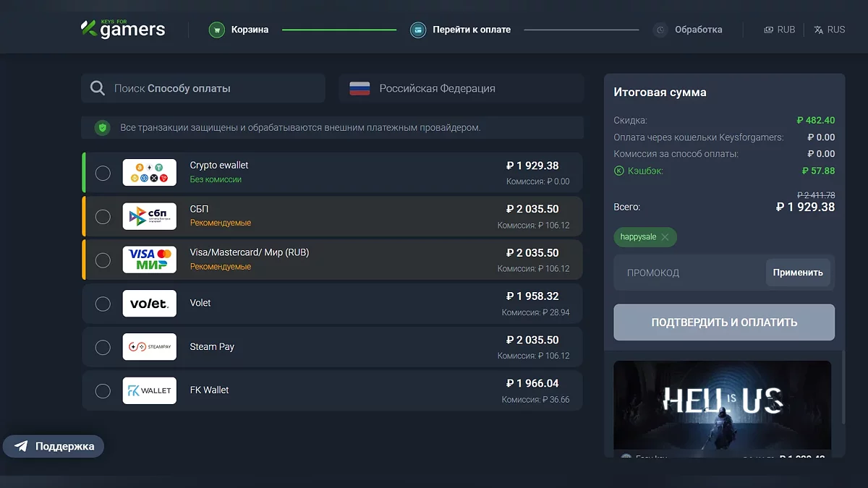Click the green cart step icon
Image resolution: width=868 pixels, height=488 pixels.
[x=216, y=30]
